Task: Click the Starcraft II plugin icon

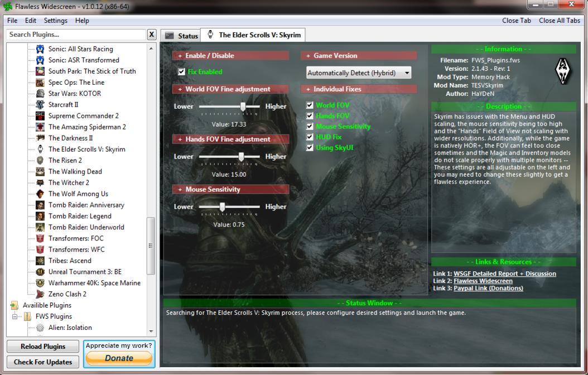Action: pos(40,105)
